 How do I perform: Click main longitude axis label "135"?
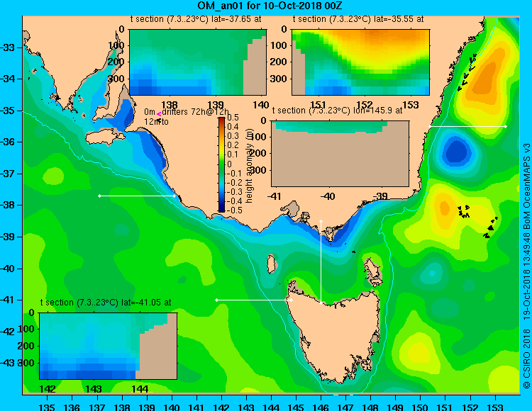click(47, 407)
